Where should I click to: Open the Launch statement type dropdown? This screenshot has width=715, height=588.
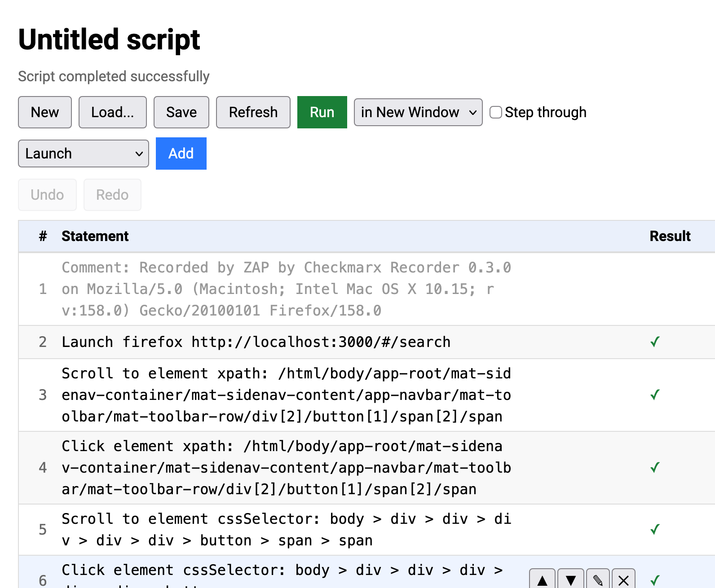(x=84, y=154)
